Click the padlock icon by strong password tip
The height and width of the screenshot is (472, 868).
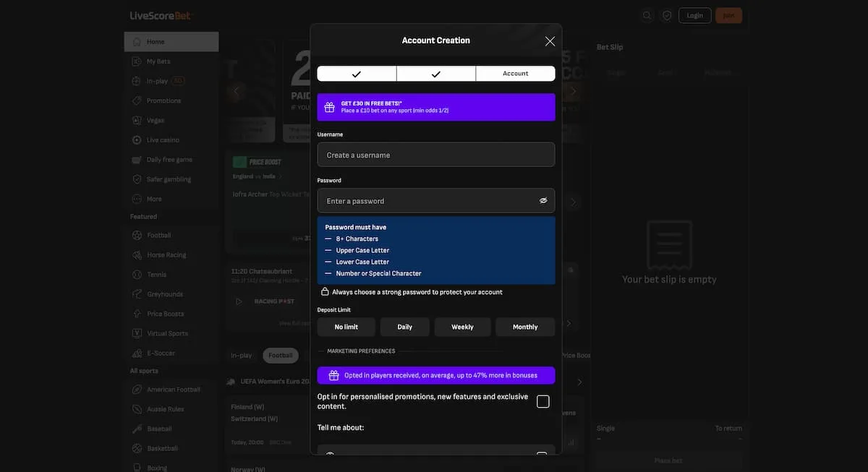(x=325, y=292)
